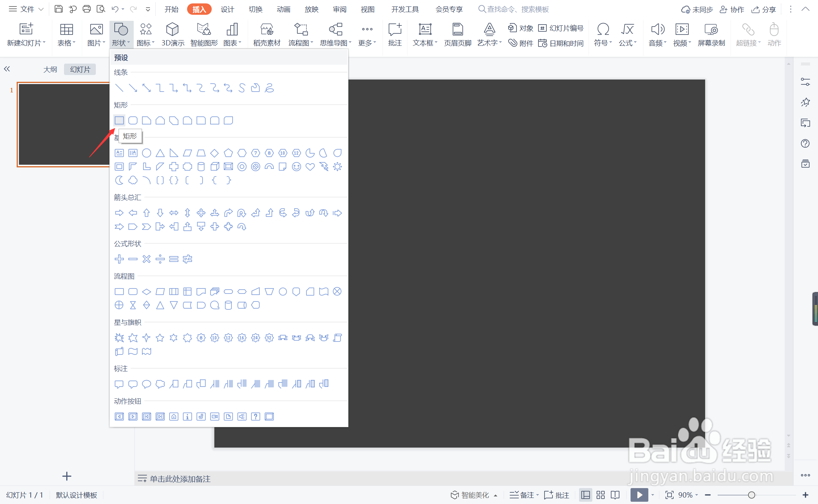This screenshot has height=504, width=818.
Task: Click 未同步 sync status button
Action: [x=697, y=9]
